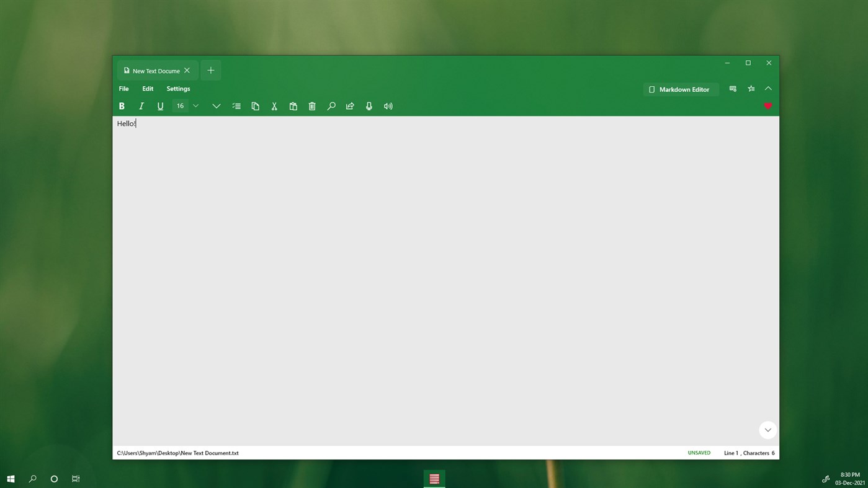Share the document via the share icon
868x488 pixels.
350,105
